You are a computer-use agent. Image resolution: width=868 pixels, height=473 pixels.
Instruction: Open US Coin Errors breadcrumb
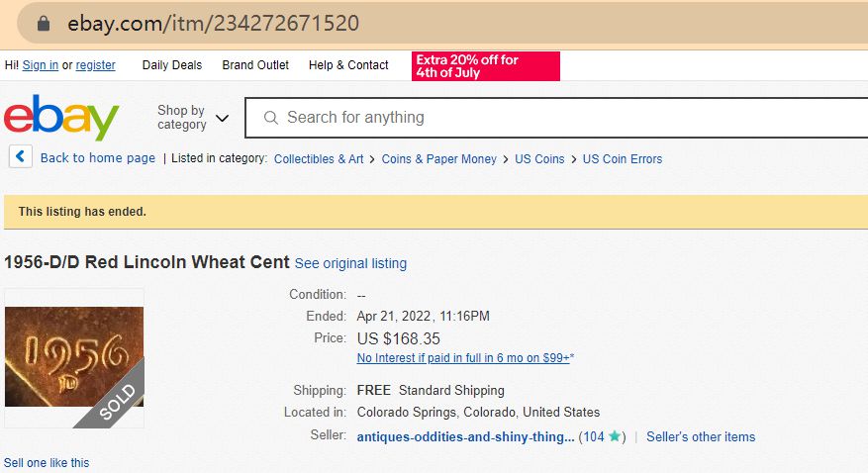[623, 158]
